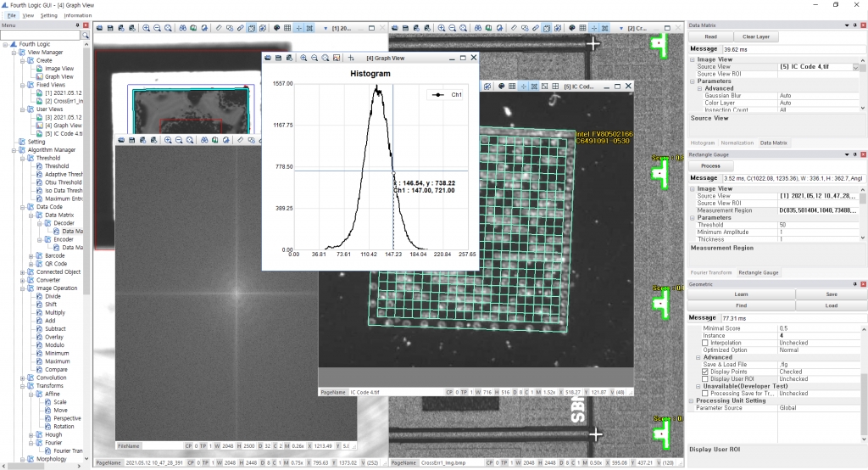The height and width of the screenshot is (470, 868).
Task: Zoom out on the Graph View histogram
Action: click(314, 58)
